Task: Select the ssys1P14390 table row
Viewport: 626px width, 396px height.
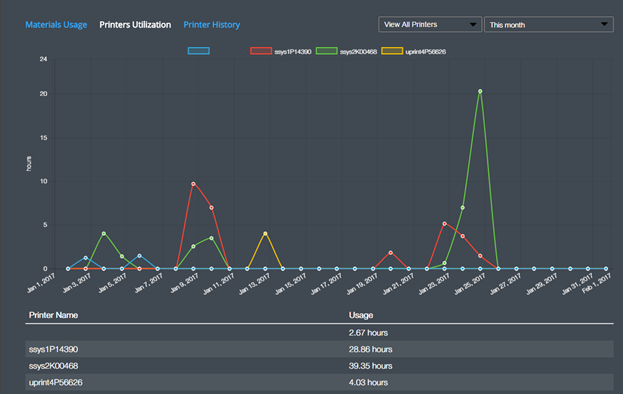Action: point(320,350)
